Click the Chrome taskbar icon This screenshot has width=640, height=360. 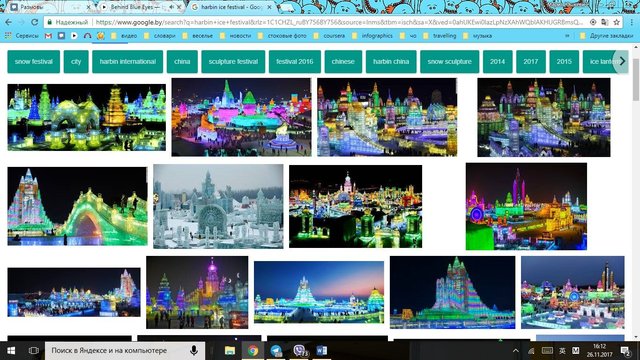tap(253, 351)
